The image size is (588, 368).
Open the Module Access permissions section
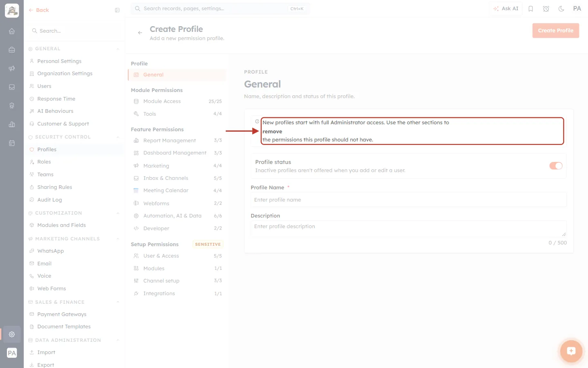177,101
